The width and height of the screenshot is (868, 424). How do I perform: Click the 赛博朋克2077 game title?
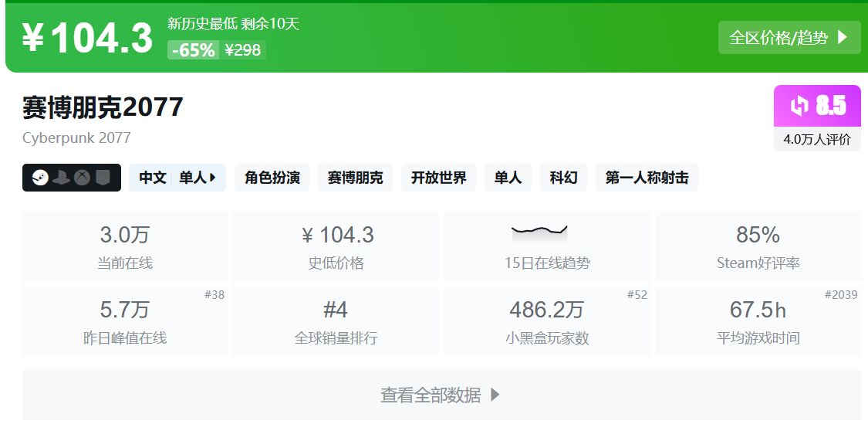click(103, 107)
